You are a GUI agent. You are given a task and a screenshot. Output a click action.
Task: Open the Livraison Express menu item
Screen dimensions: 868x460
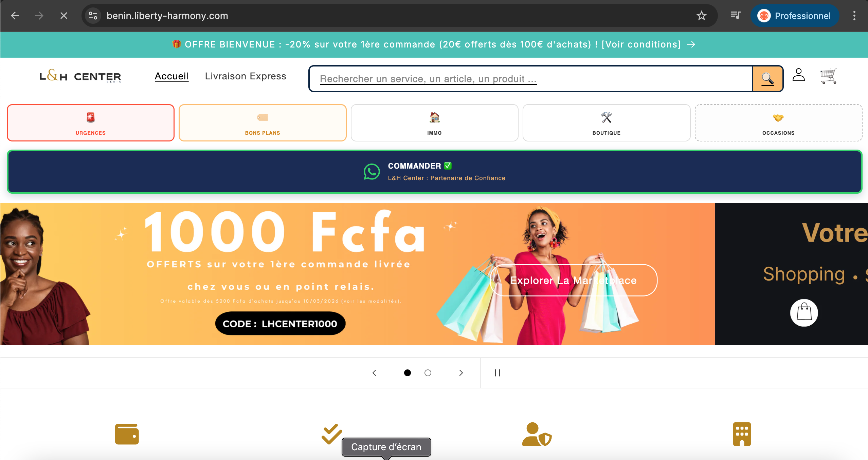(x=246, y=76)
